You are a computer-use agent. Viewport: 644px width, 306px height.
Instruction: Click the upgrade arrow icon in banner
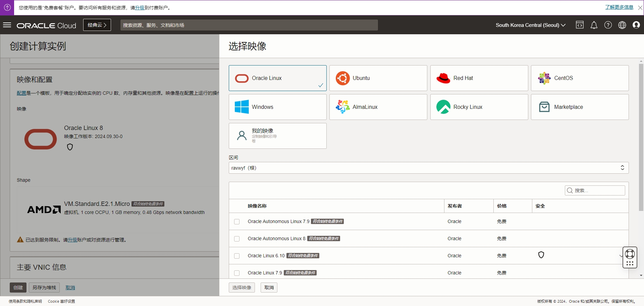pos(7,7)
